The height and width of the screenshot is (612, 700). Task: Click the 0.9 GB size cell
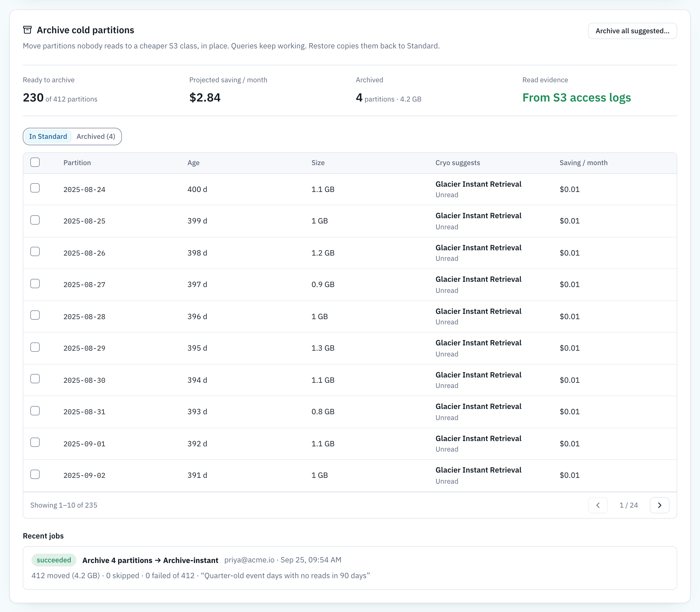point(323,284)
